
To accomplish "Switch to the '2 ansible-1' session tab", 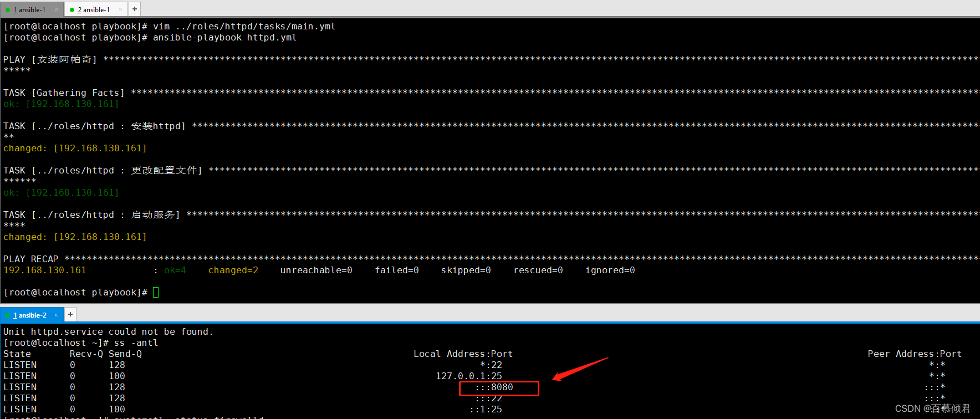I will pyautogui.click(x=96, y=9).
